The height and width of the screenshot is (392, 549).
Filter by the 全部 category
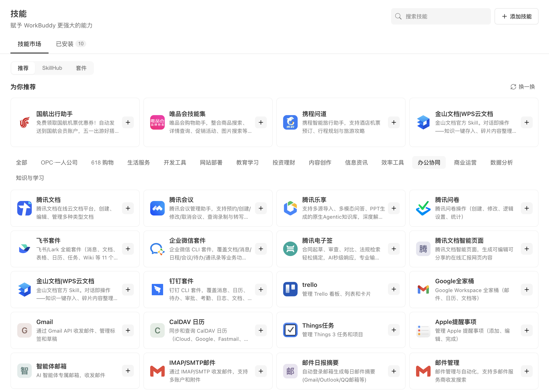22,162
